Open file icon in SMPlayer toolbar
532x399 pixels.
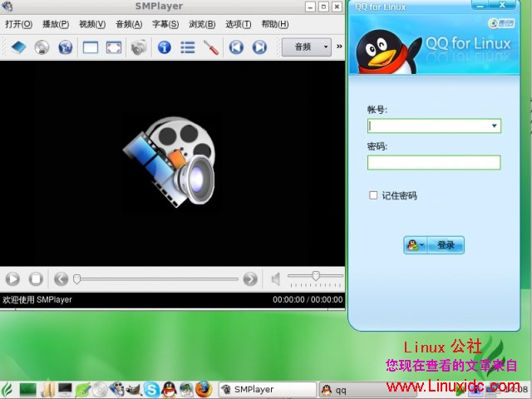pos(18,47)
